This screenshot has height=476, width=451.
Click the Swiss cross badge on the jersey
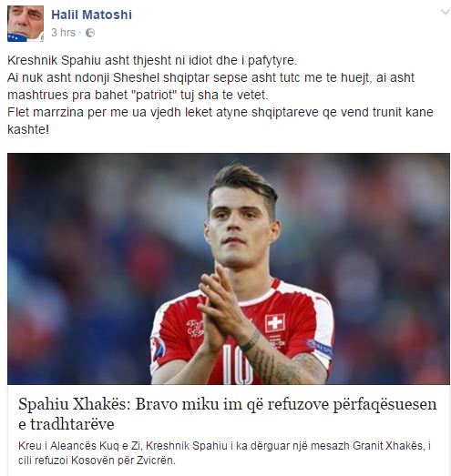click(275, 323)
